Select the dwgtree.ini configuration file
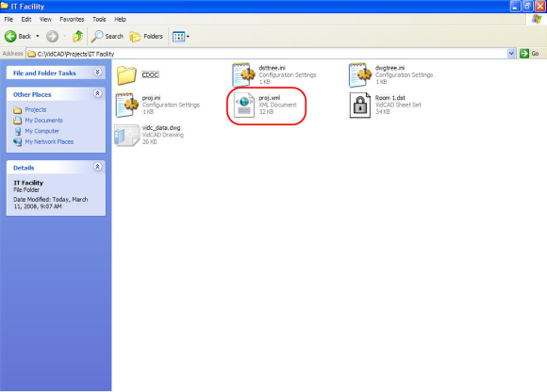547x392 pixels. click(x=390, y=74)
